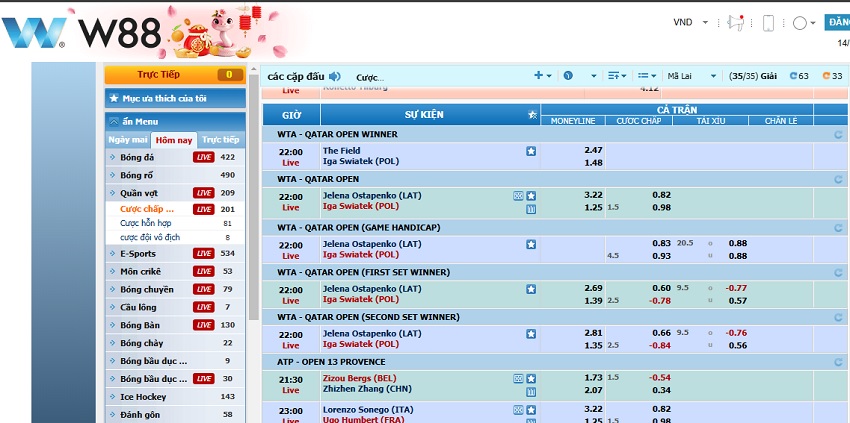850x423 pixels.
Task: Open the Bóng Bàn category
Action: (x=175, y=325)
